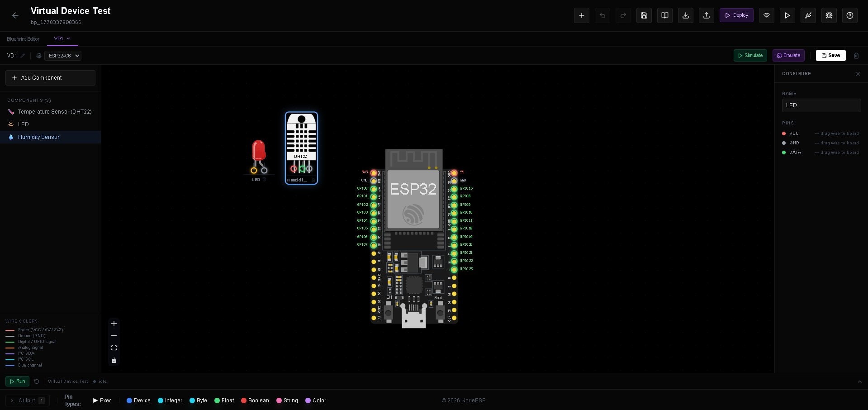Image resolution: width=868 pixels, height=410 pixels.
Task: Select LED in the components list
Action: coord(50,124)
